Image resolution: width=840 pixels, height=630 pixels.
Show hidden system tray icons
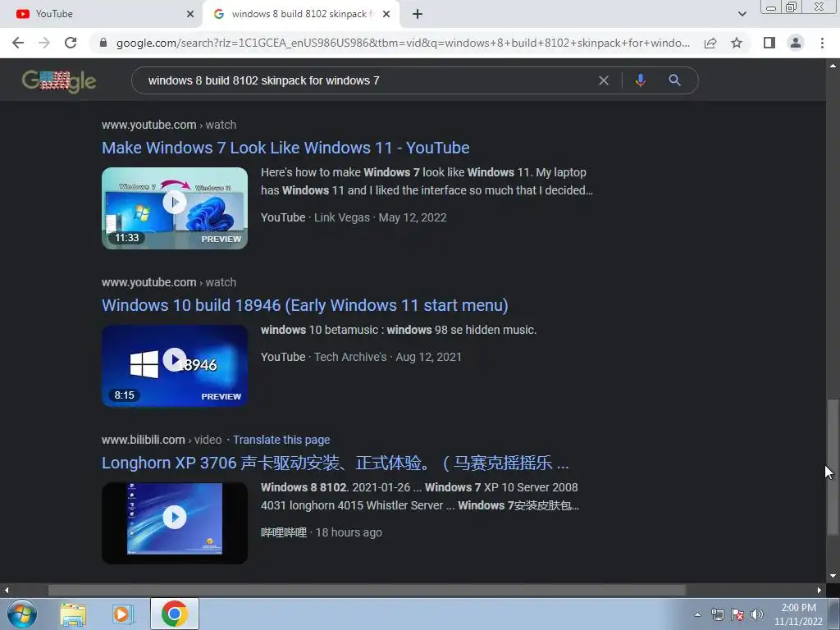click(697, 615)
